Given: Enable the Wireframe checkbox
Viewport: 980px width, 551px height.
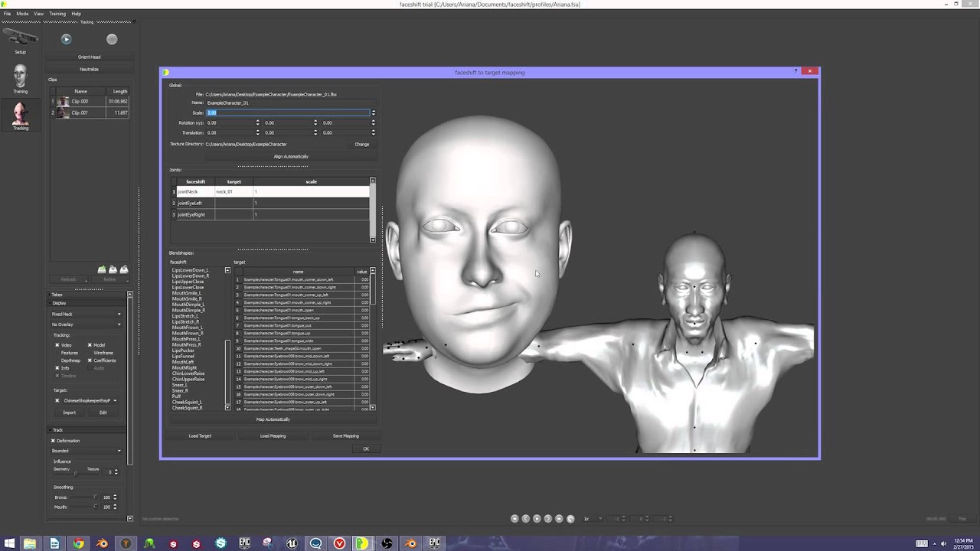Looking at the screenshot, I should (x=90, y=353).
